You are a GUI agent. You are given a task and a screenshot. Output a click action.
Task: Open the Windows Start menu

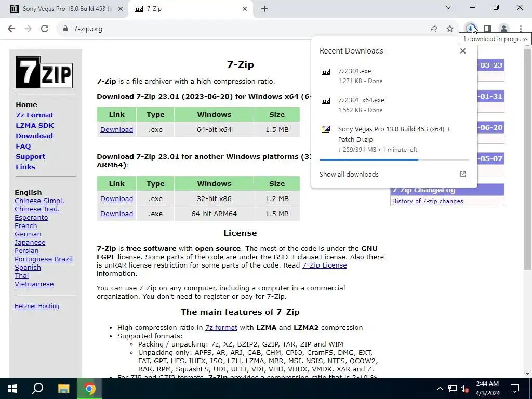pyautogui.click(x=12, y=389)
